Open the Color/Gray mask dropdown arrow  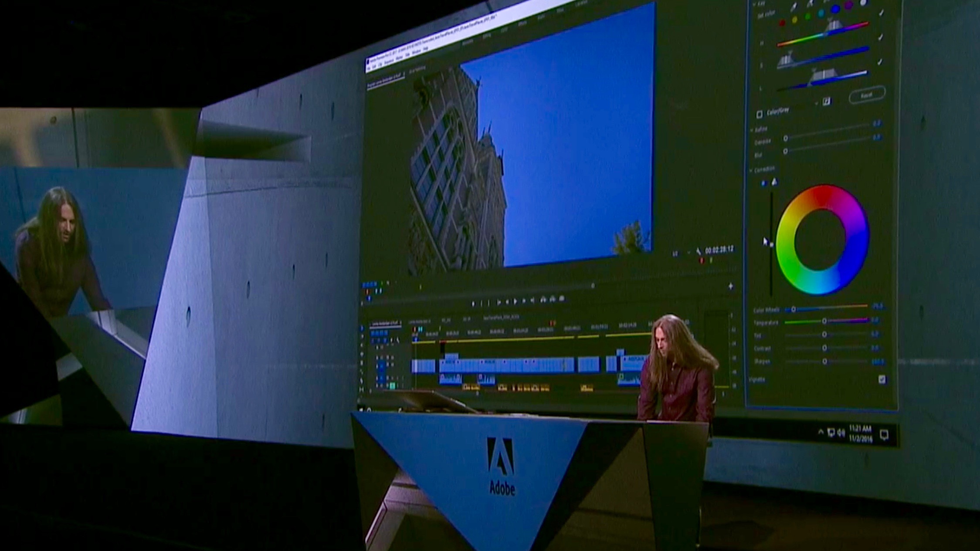[x=816, y=104]
